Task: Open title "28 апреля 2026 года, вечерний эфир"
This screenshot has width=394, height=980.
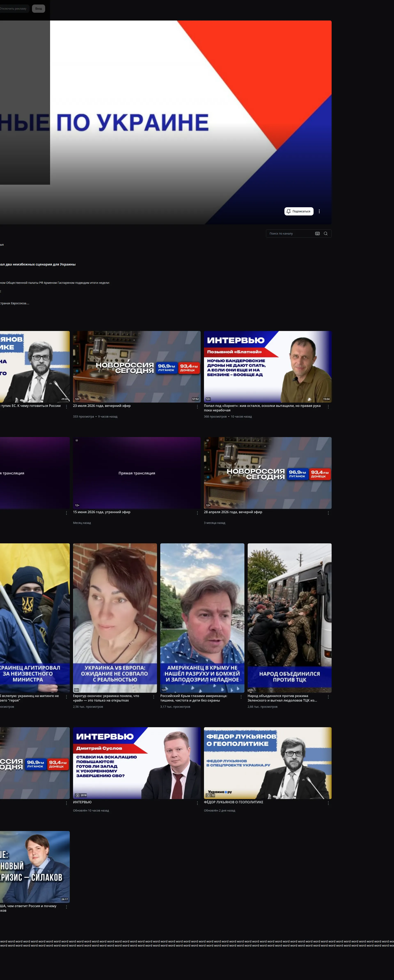Action: 233,512
